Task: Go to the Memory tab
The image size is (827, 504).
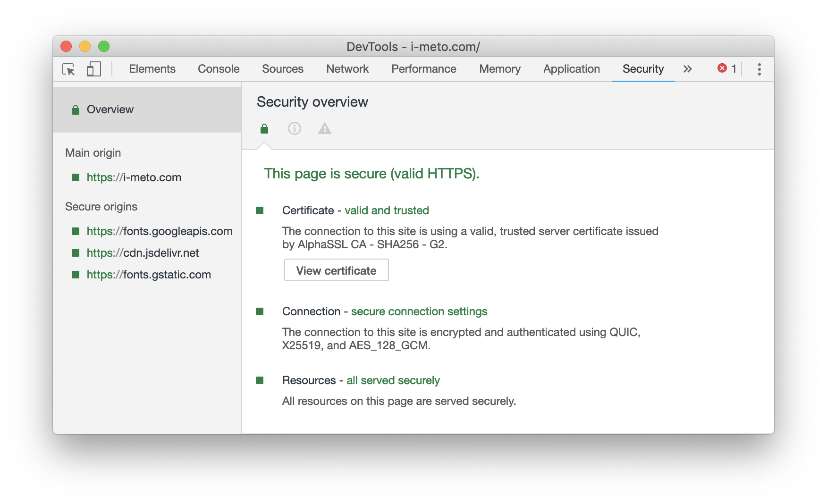Action: click(500, 69)
